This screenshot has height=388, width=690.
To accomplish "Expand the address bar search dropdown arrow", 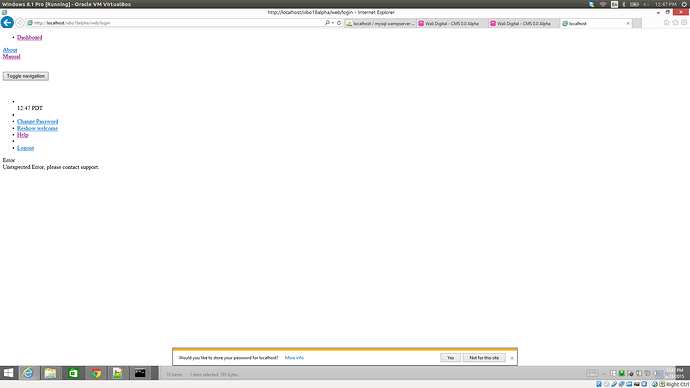I will click(333, 23).
